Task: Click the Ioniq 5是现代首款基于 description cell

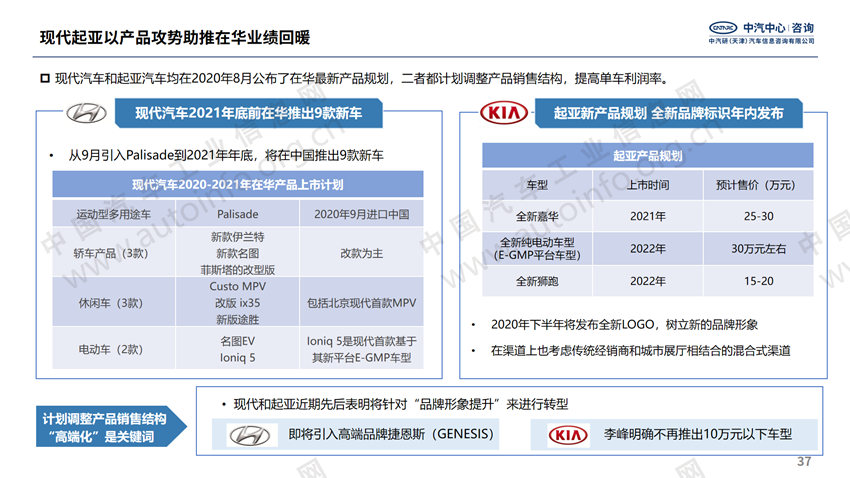Action: pyautogui.click(x=362, y=350)
